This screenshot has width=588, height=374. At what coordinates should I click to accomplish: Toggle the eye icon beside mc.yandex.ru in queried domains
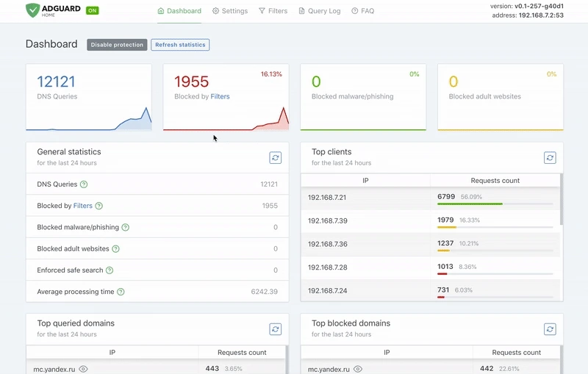[83, 369]
